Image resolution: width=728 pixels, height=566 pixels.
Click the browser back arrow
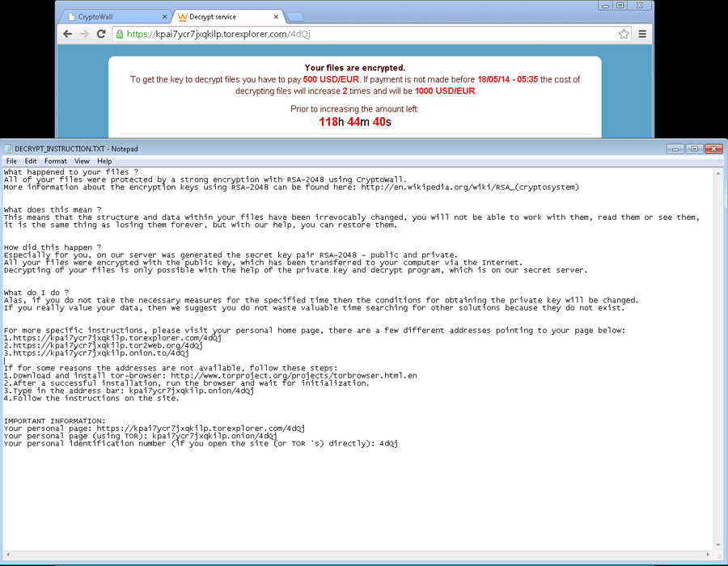tap(67, 34)
